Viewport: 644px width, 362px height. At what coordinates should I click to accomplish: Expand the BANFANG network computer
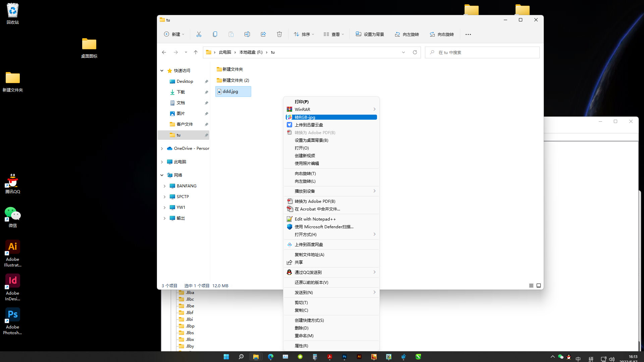tap(165, 186)
